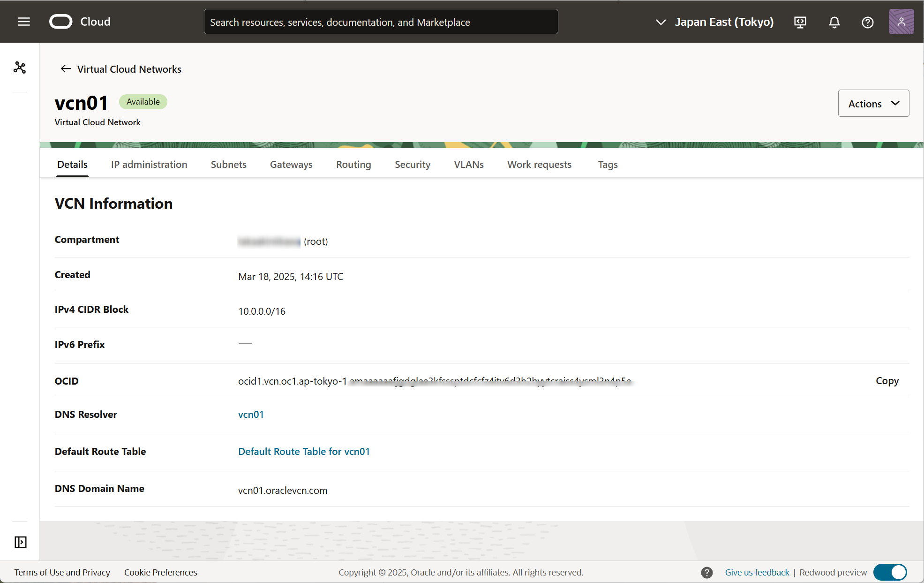
Task: Click the OCID value text
Action: pyautogui.click(x=435, y=381)
